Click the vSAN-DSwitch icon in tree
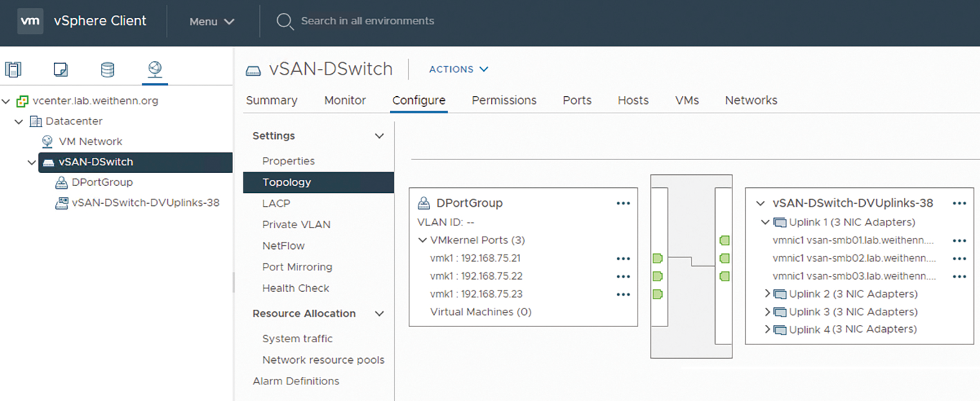Image resolution: width=980 pixels, height=401 pixels. [48, 162]
